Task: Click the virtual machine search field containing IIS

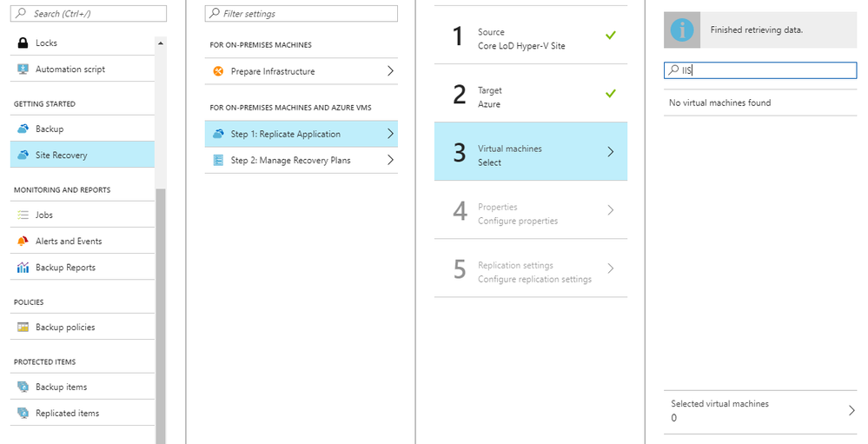Action: (x=760, y=70)
